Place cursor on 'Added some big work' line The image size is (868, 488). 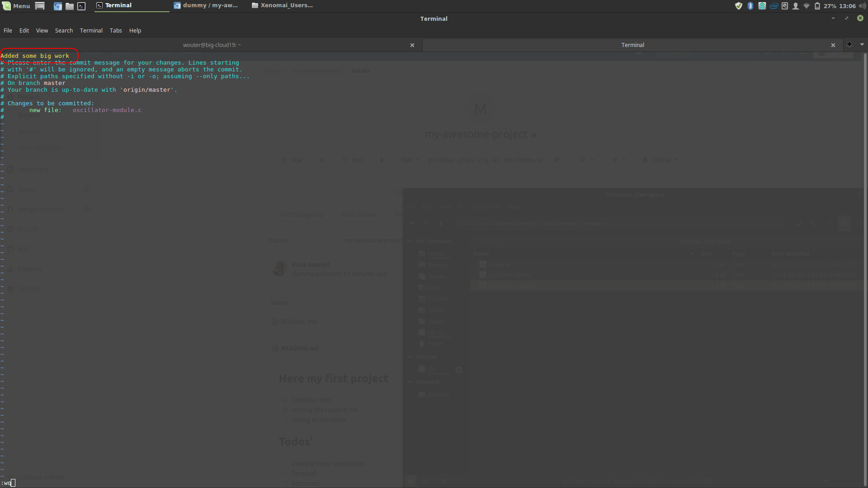(35, 56)
